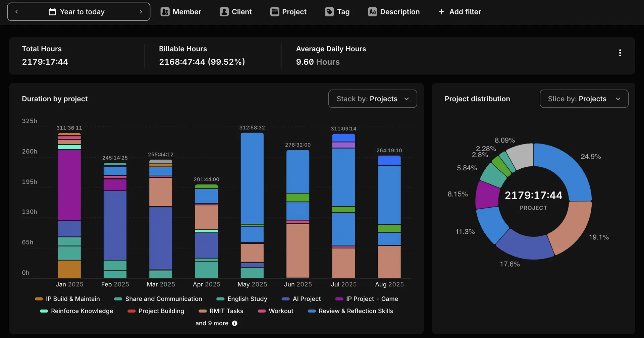This screenshot has width=644, height=338.
Task: Go to next date range with right arrow
Action: pyautogui.click(x=141, y=12)
